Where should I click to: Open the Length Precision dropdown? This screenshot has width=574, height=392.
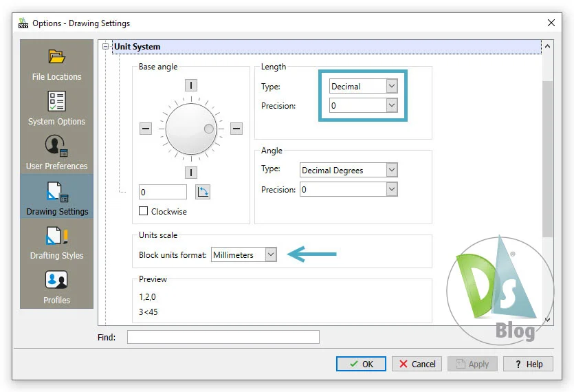pyautogui.click(x=363, y=106)
